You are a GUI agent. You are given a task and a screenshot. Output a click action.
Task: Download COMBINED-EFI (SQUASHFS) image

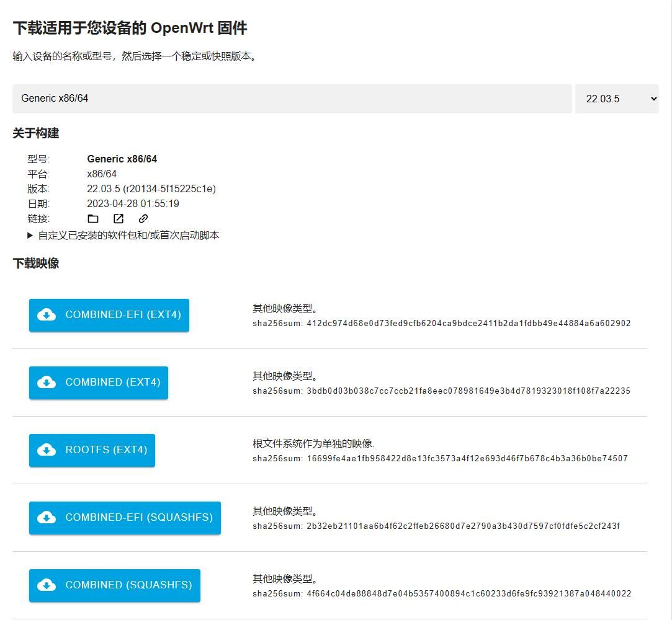click(x=125, y=518)
